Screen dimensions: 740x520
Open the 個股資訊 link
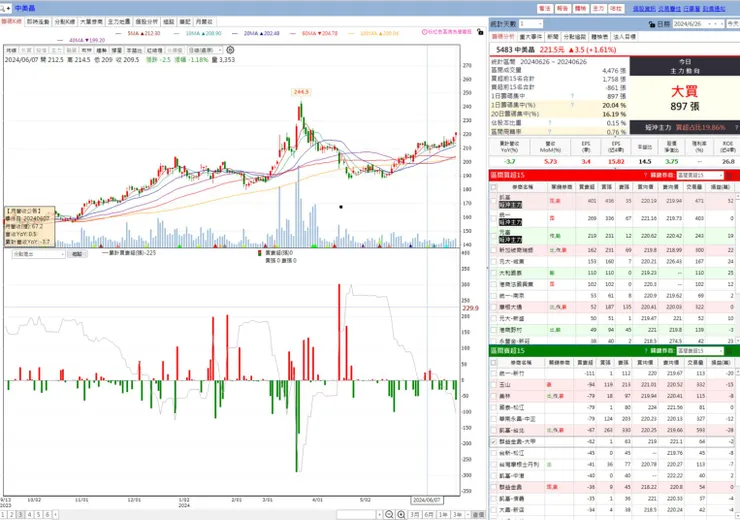click(x=644, y=8)
